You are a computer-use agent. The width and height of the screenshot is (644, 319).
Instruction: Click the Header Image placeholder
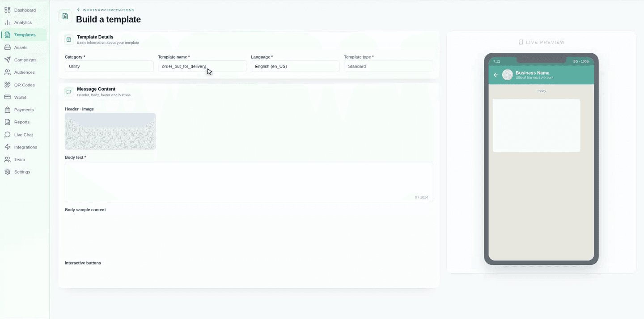(110, 131)
